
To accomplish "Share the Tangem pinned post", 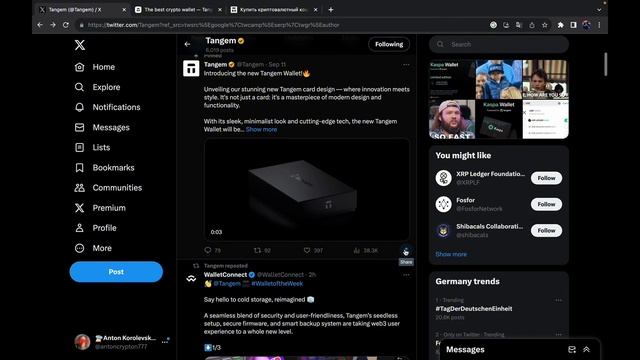I will click(406, 251).
